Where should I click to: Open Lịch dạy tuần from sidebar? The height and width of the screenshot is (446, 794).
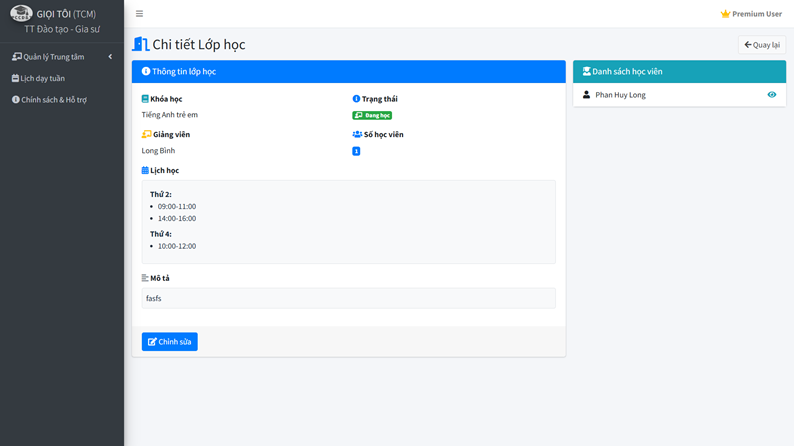(42, 78)
